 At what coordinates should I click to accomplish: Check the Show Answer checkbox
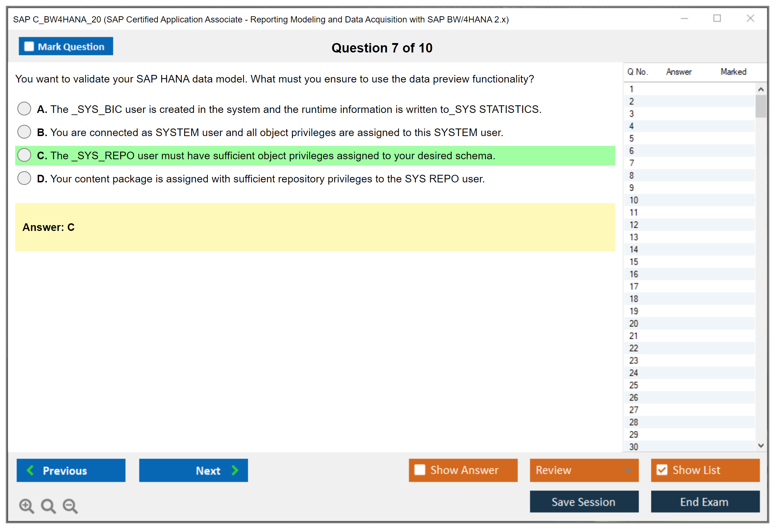(420, 470)
